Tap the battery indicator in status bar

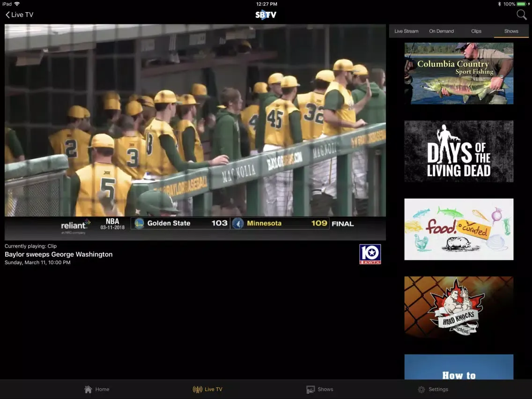point(522,4)
